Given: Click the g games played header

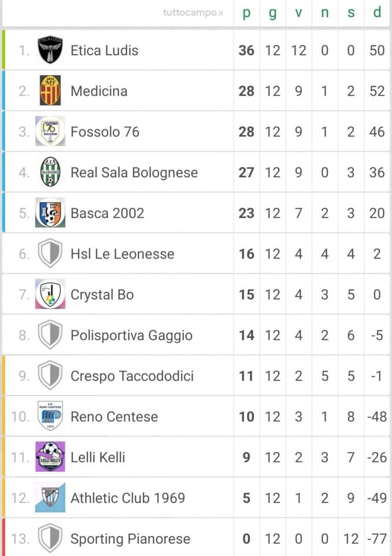Looking at the screenshot, I should pyautogui.click(x=273, y=13).
